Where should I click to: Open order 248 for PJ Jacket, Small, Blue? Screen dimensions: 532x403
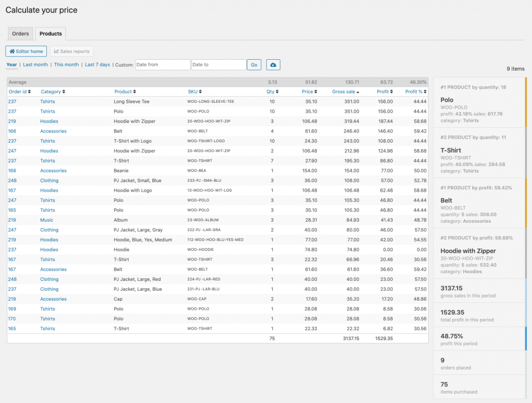click(12, 181)
